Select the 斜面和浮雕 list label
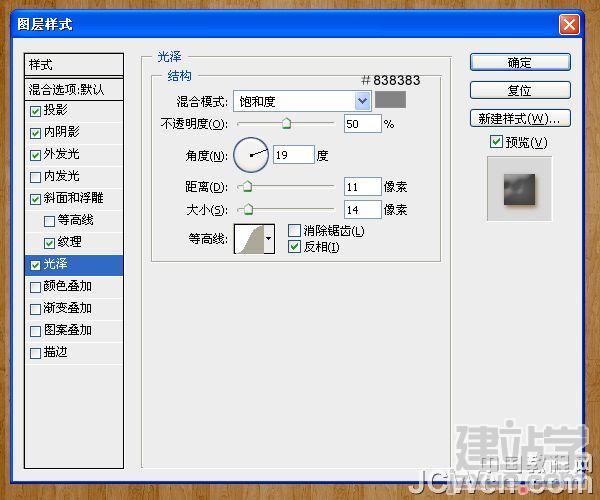This screenshot has height=500, width=600. tap(73, 198)
